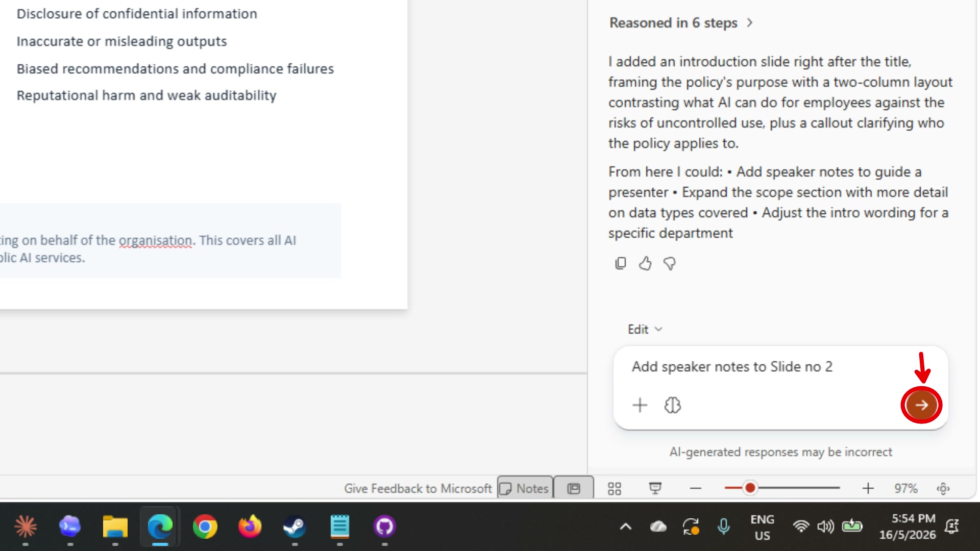Open the ENG US language switcher
Screen dimensions: 980x551
pos(762,527)
